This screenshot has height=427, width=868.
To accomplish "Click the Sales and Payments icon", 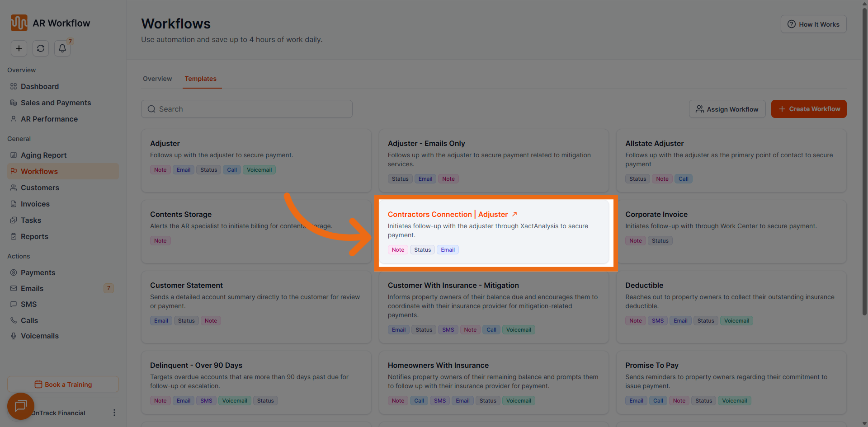I will (14, 103).
